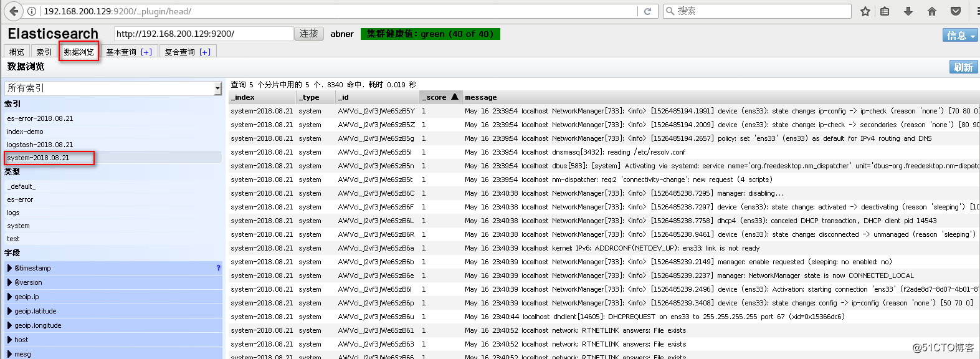Switch to the 数据浏览 tab
980x359 pixels.
[79, 52]
